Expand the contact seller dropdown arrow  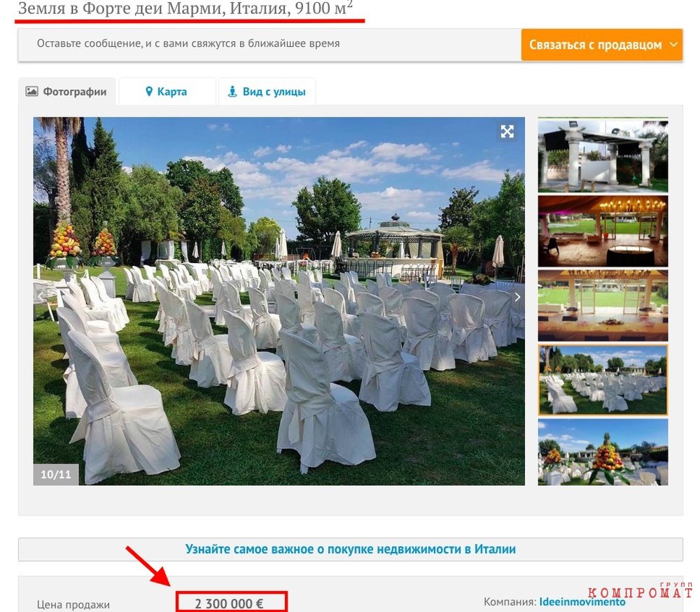pyautogui.click(x=673, y=45)
